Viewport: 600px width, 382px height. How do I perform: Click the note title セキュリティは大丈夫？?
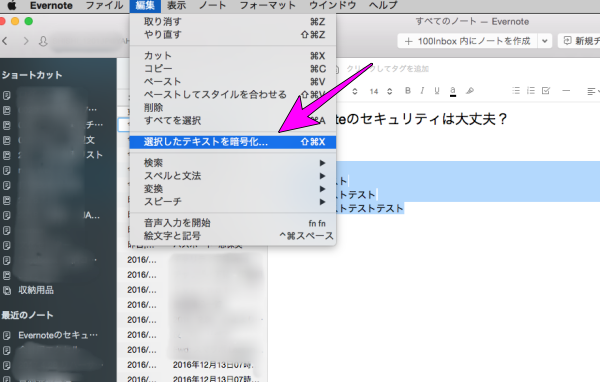[x=421, y=119]
